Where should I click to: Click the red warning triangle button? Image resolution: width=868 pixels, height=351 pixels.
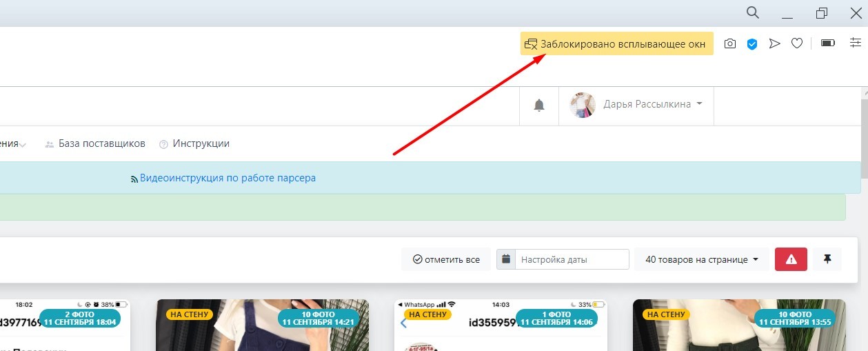pyautogui.click(x=791, y=259)
